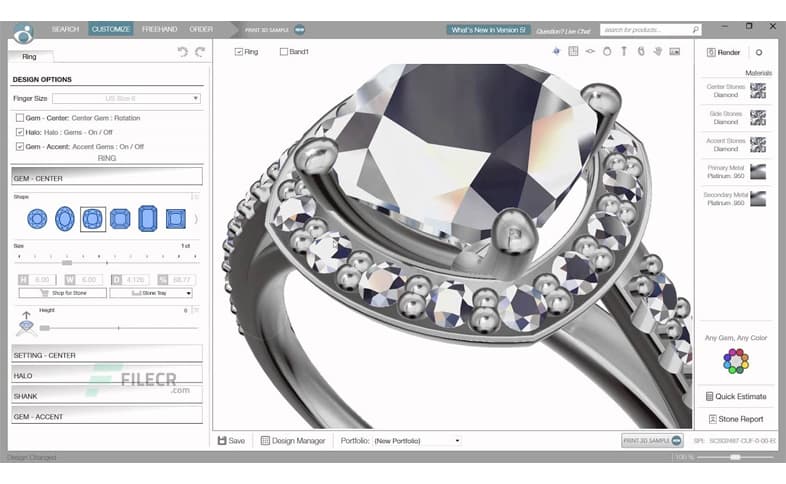Select the princess square gem shape
Screen dimensions: 786x484
pos(175,219)
